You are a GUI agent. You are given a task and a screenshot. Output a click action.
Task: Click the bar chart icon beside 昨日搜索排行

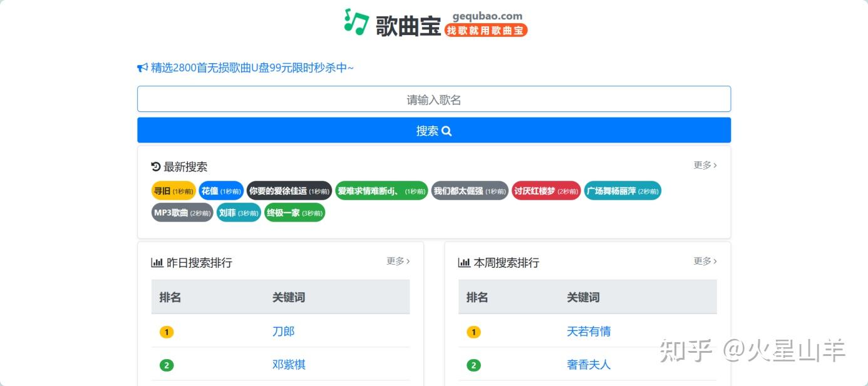157,262
